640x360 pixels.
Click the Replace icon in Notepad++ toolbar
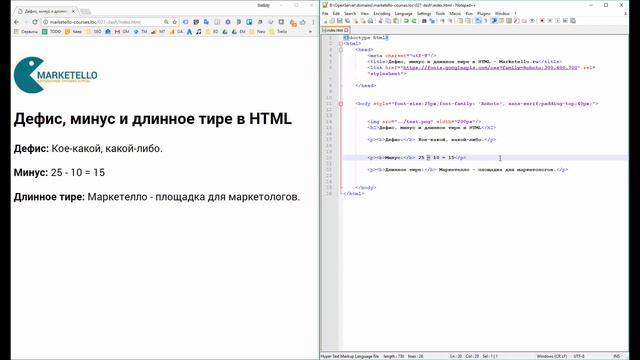click(432, 20)
